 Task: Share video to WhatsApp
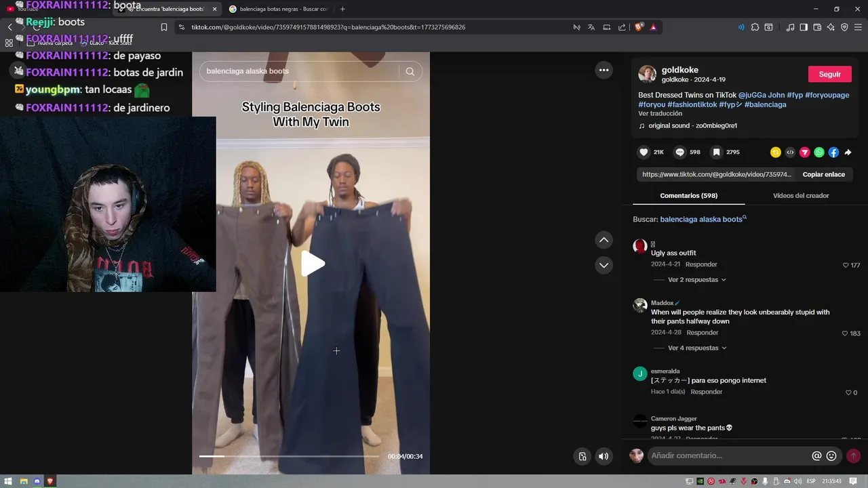tap(819, 152)
